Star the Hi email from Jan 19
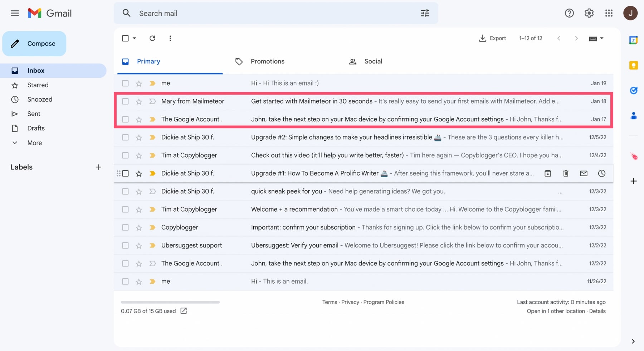 (139, 83)
